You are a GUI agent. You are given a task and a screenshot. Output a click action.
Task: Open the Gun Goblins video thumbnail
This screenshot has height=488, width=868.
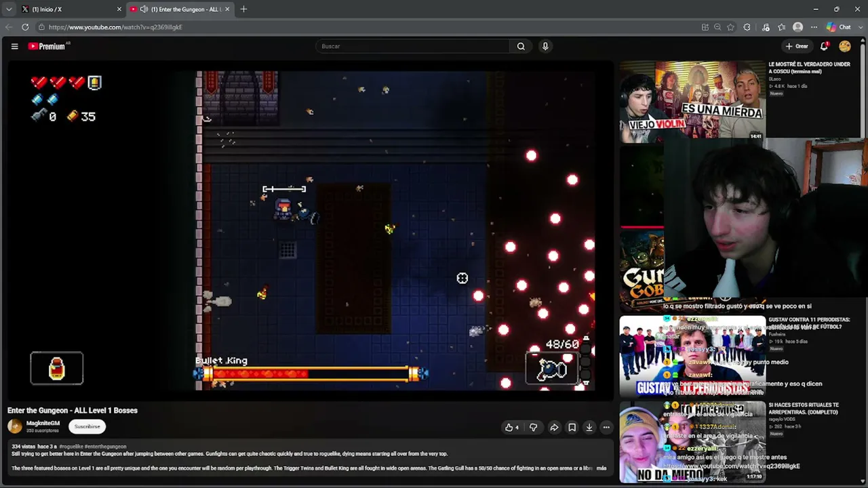[x=642, y=271]
